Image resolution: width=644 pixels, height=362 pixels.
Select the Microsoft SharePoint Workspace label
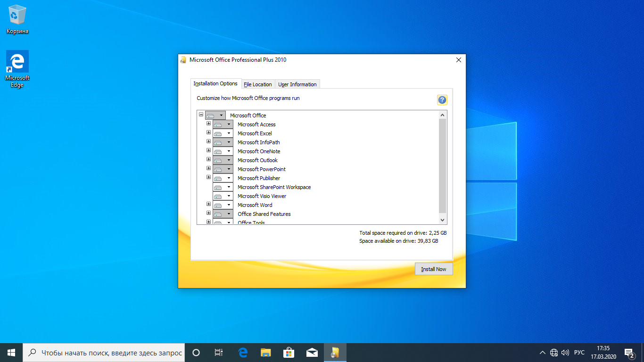[274, 187]
